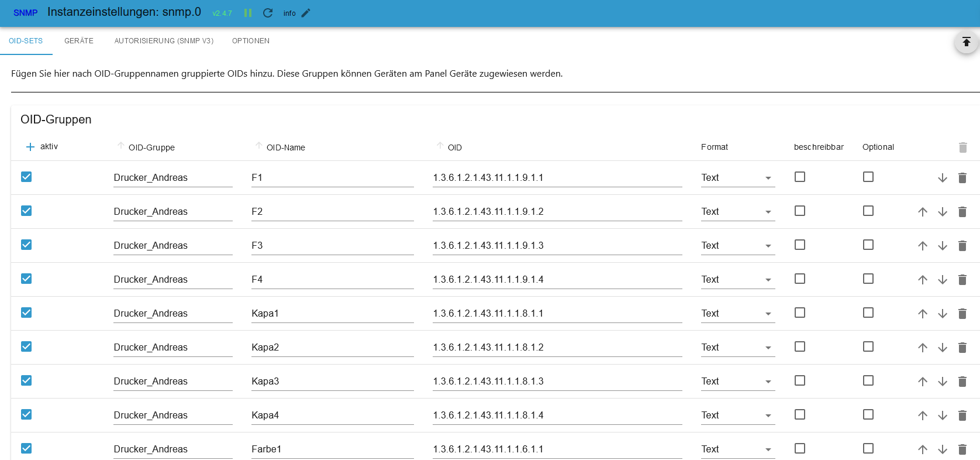Open the Format dropdown for Kapa4

[738, 416]
